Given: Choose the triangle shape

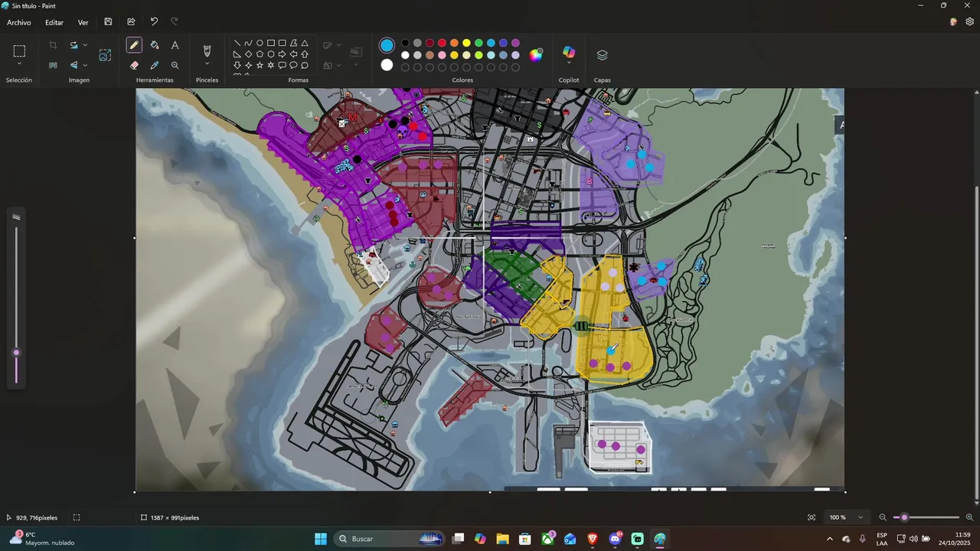Looking at the screenshot, I should coord(305,43).
